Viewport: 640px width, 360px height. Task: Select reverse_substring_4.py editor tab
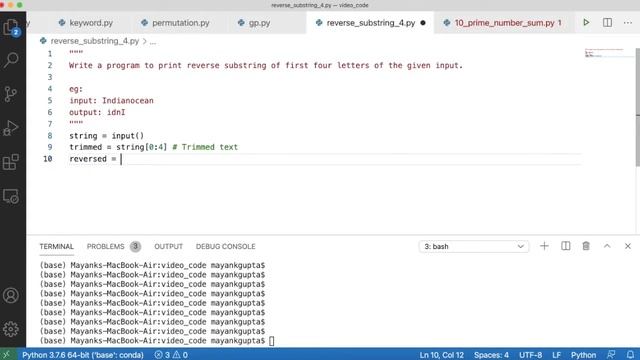370,23
